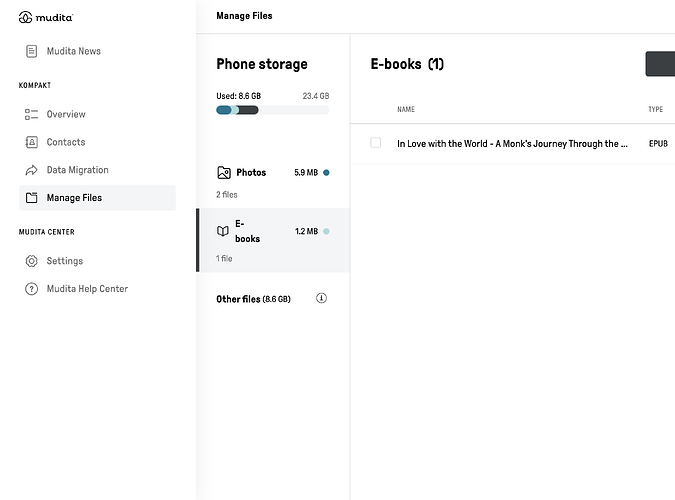The image size is (675, 500).
Task: Click the Data Migration arrow icon
Action: 31,170
